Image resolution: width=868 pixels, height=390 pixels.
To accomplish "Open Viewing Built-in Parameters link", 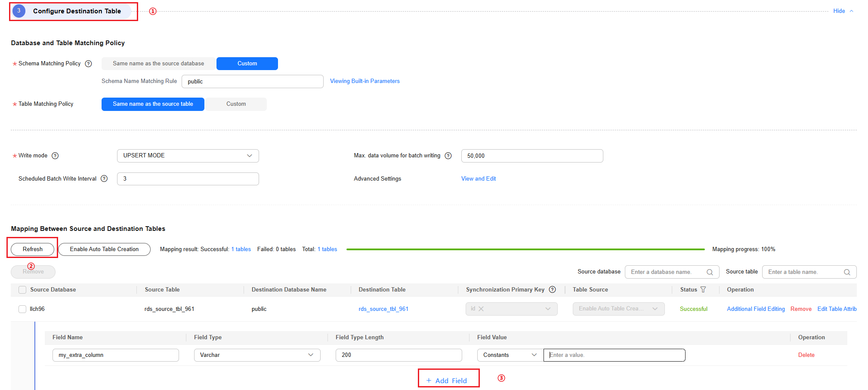I will 364,81.
